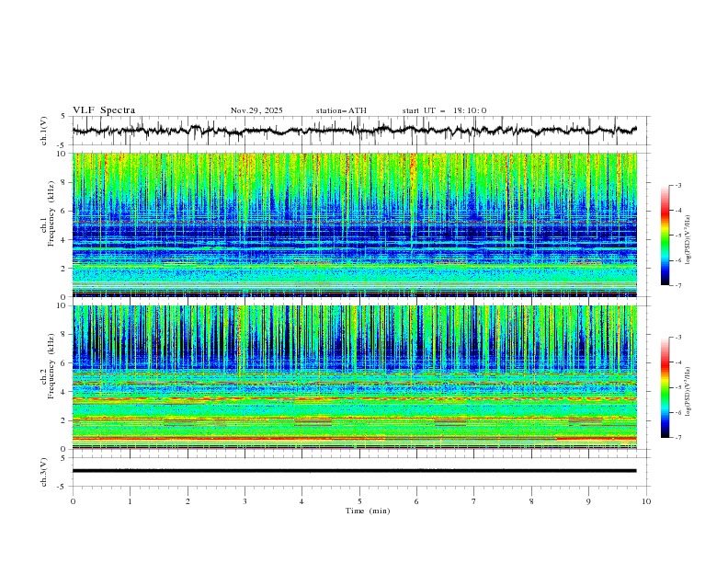Select the date text "Nov.29, 2025"
The image size is (728, 563).
tap(256, 110)
